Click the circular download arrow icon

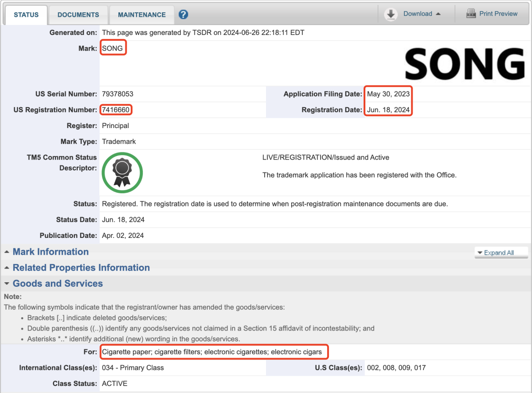click(391, 14)
